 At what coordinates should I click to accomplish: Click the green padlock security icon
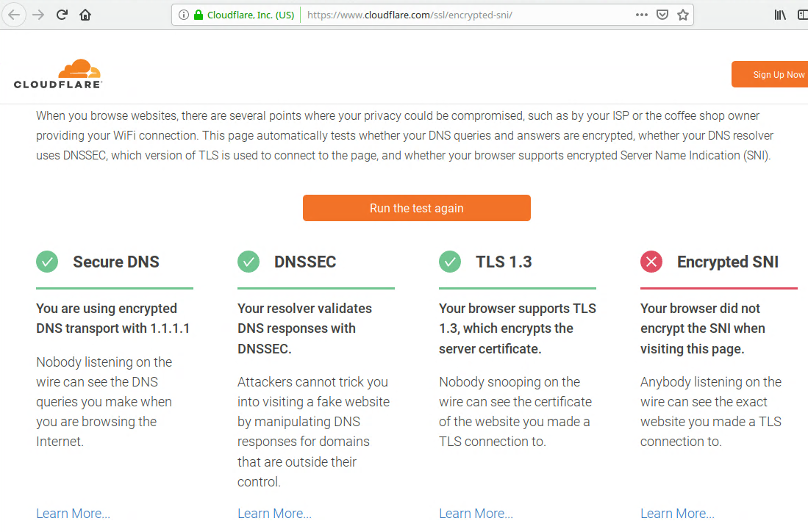click(x=199, y=15)
